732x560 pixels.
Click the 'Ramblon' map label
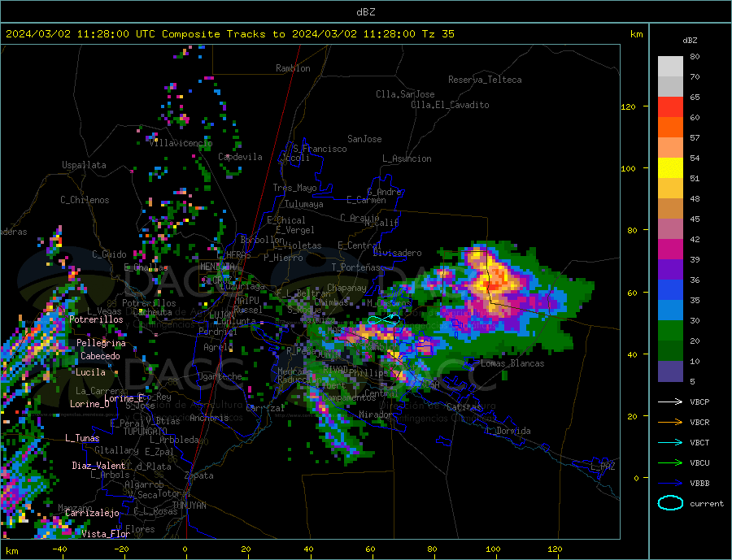point(293,68)
